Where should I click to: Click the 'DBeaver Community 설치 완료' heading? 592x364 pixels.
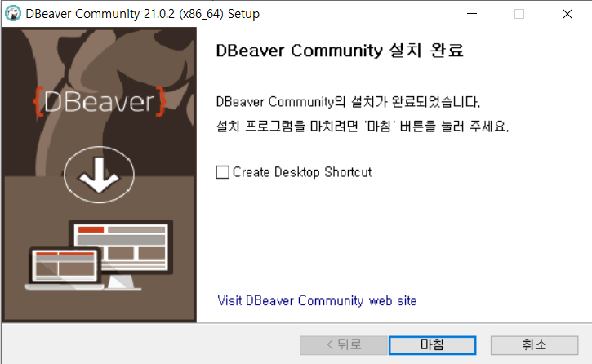[x=340, y=50]
